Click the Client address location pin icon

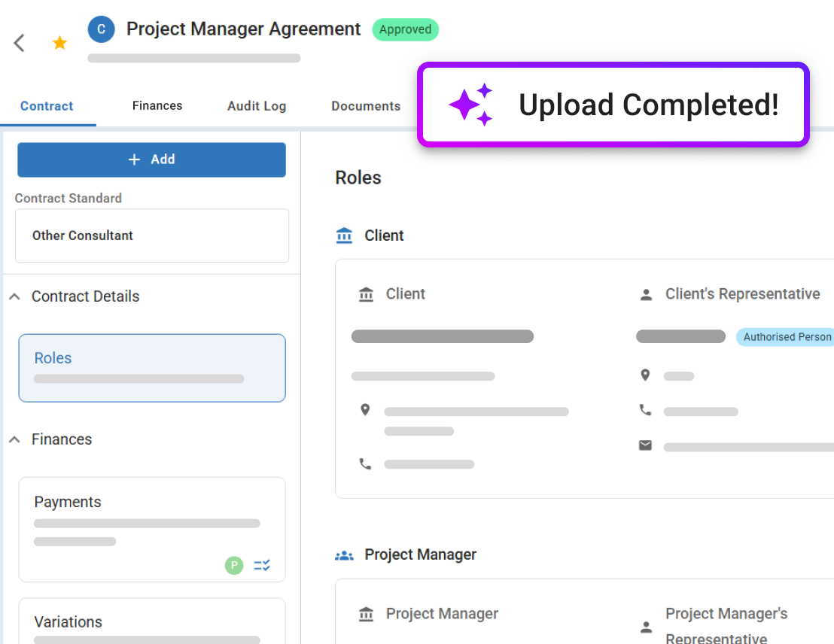365,410
